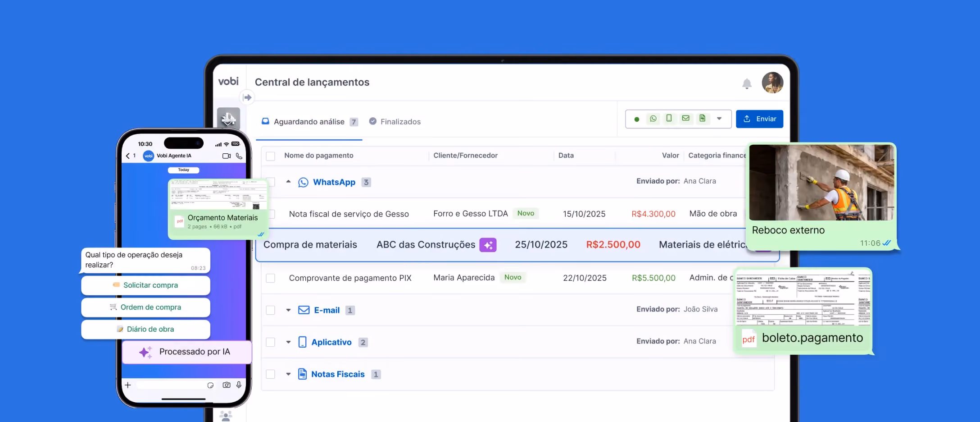Click the Enviar button
Screen dimensions: 980x422
click(760, 119)
